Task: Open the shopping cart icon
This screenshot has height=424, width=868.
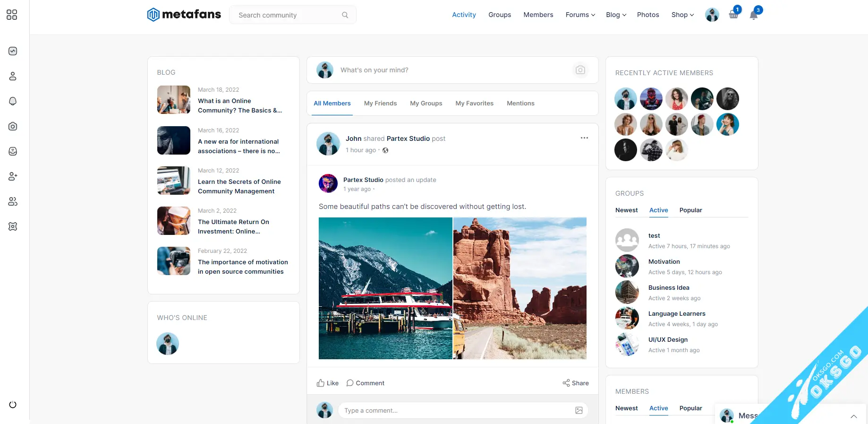Action: tap(733, 15)
